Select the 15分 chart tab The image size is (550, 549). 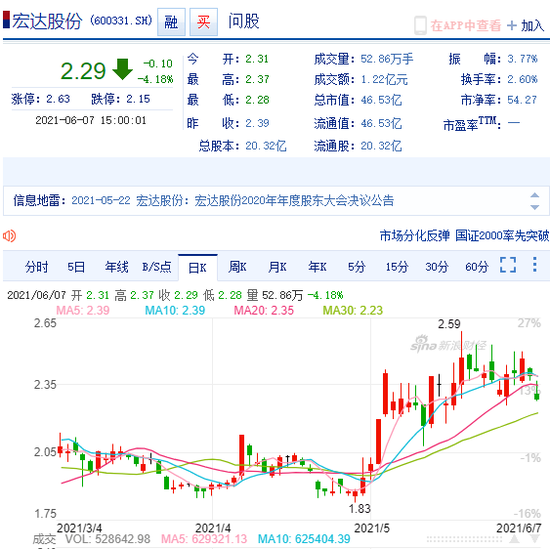pos(397,267)
